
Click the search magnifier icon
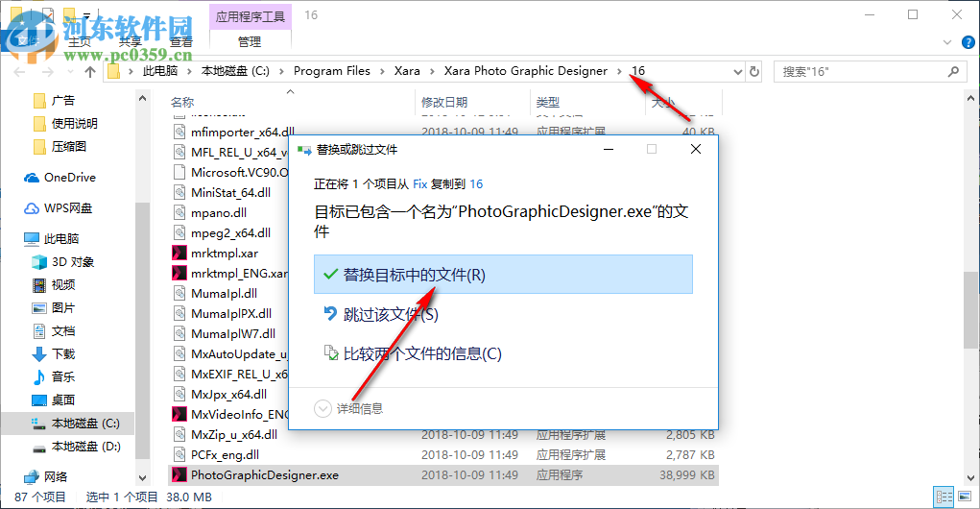click(x=953, y=72)
